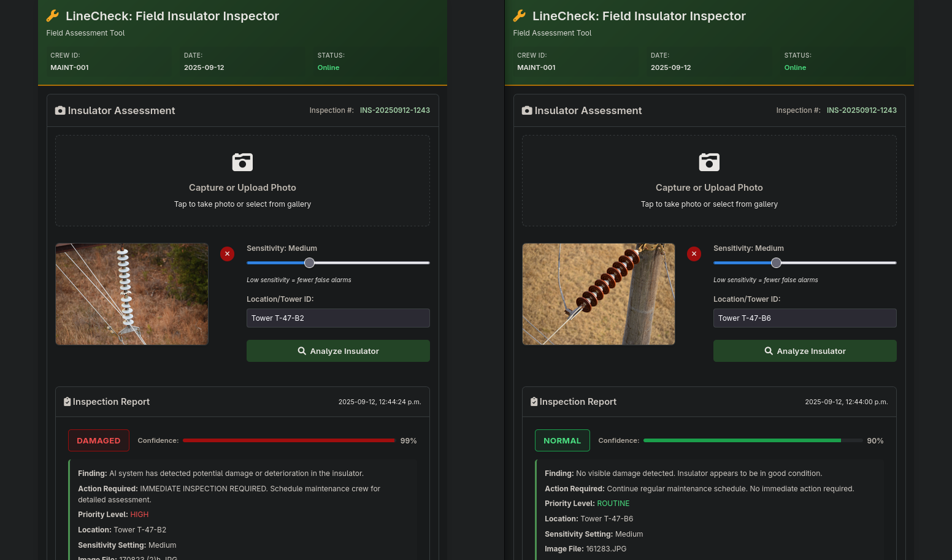
Task: Open the brown insulator photo thumbnail
Action: [599, 294]
